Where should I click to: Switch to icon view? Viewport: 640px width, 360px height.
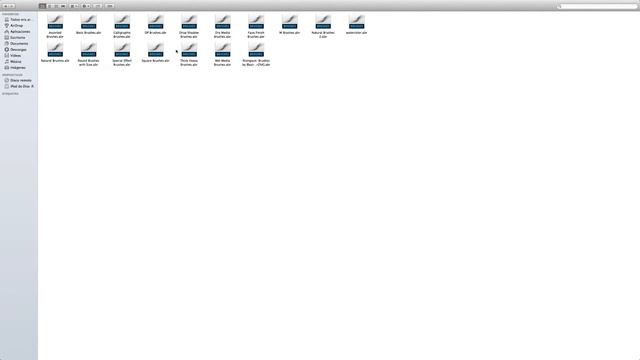tap(42, 6)
